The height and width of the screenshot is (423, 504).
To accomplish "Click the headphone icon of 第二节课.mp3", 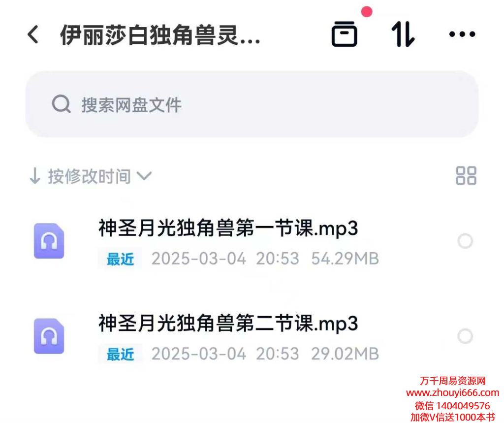I will click(49, 336).
